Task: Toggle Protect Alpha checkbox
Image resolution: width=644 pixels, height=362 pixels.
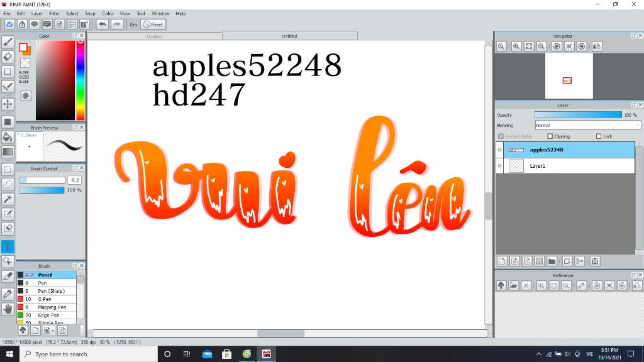Action: coord(501,136)
